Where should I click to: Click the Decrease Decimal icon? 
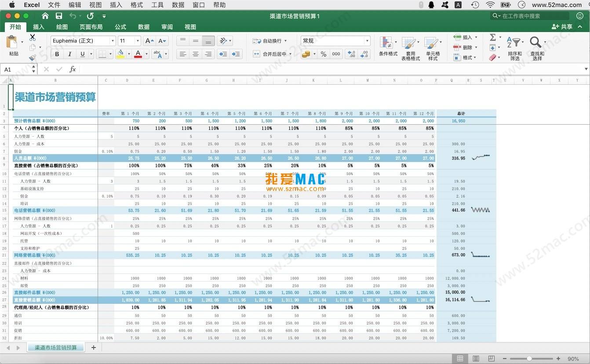point(364,54)
